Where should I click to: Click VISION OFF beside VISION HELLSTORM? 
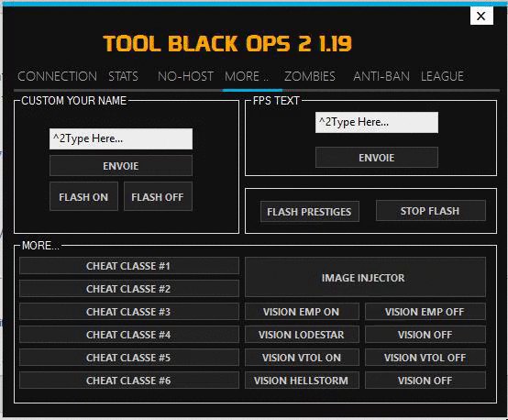[x=425, y=381]
